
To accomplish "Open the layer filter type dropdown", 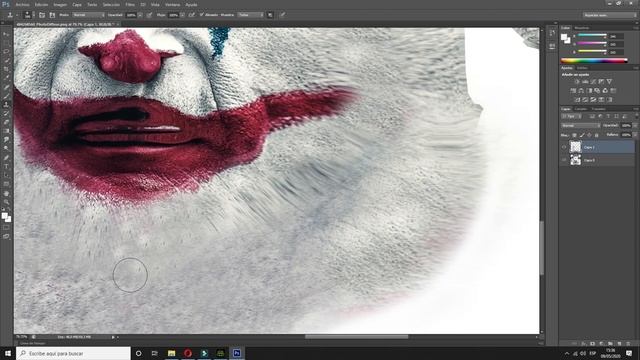I will click(571, 117).
